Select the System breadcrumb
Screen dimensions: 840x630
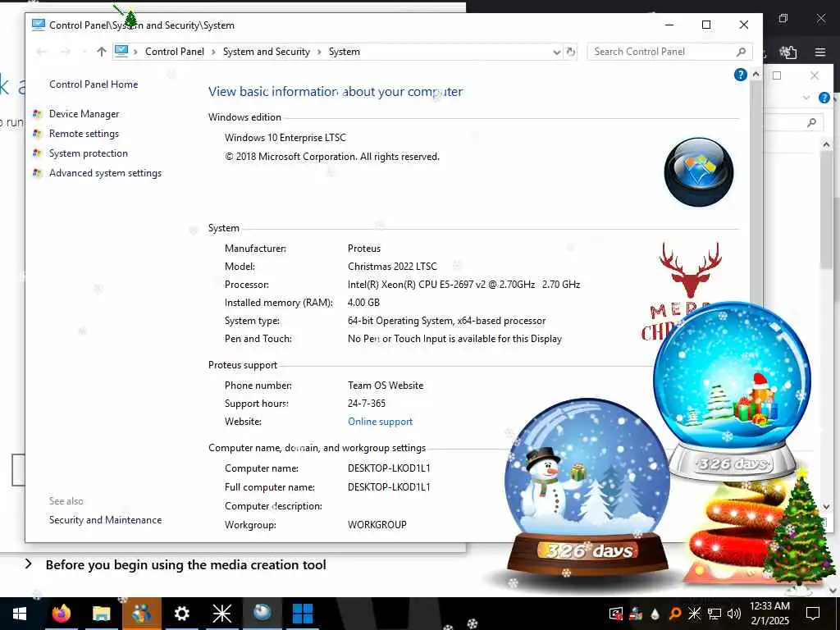point(344,52)
